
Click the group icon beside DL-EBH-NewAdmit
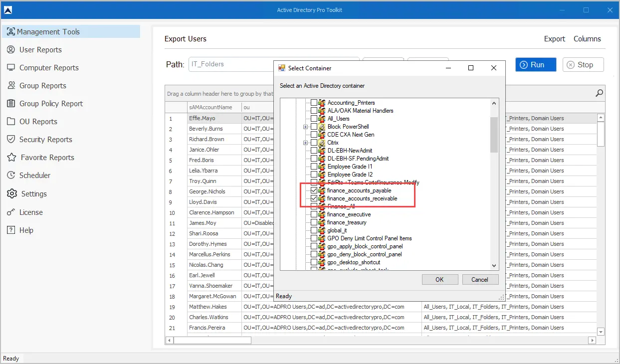(x=322, y=151)
